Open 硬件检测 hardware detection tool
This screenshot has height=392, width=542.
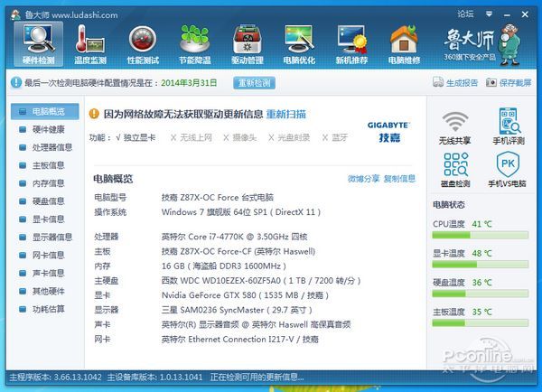coord(38,44)
